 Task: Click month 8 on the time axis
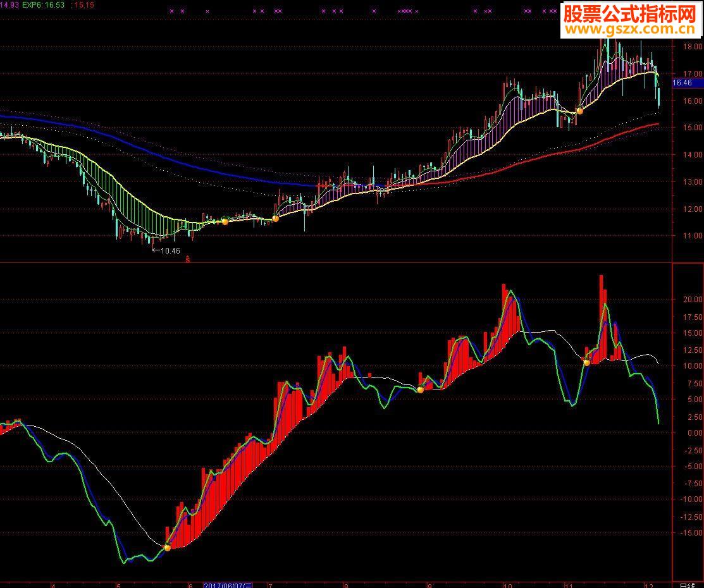coord(346,585)
